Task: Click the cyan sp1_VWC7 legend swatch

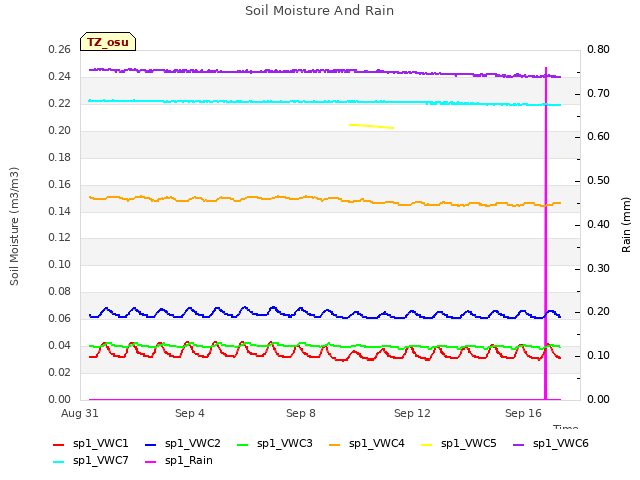Action: [59, 462]
